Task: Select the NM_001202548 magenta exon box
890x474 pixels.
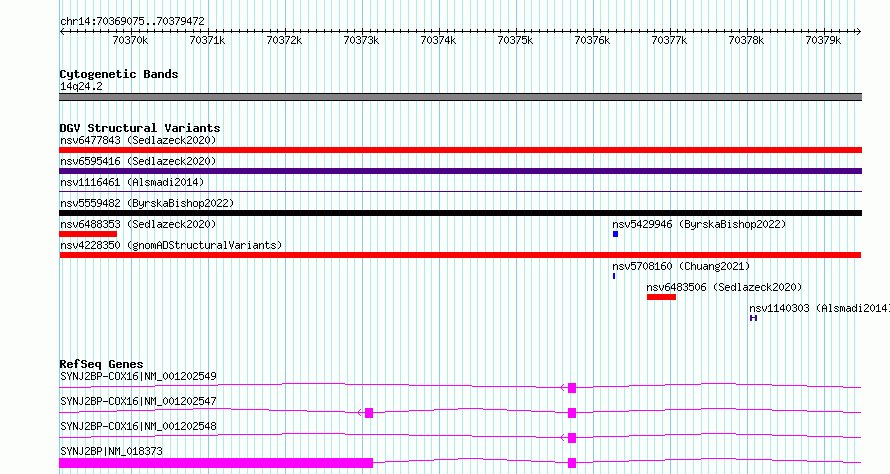Action: 572,438
